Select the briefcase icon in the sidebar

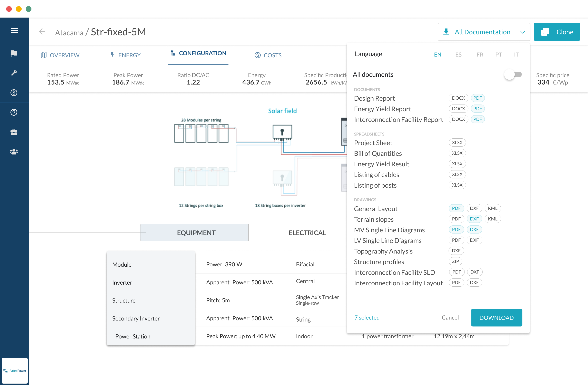14,132
